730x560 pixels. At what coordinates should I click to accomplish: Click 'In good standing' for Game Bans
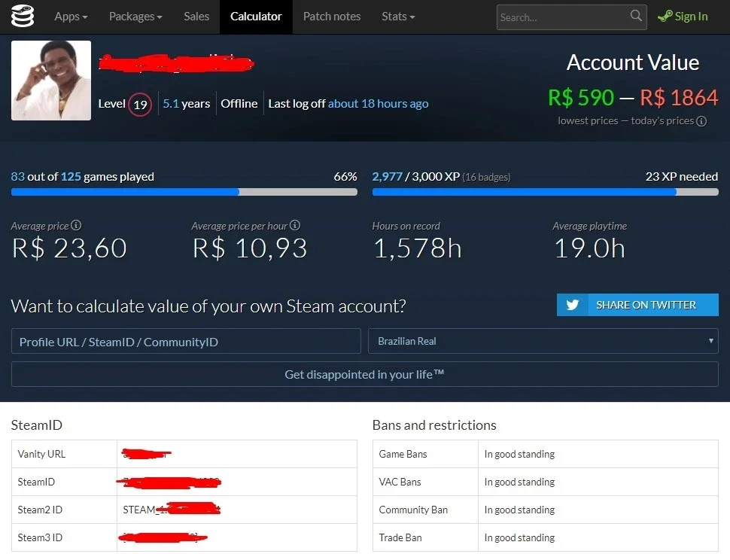[519, 454]
